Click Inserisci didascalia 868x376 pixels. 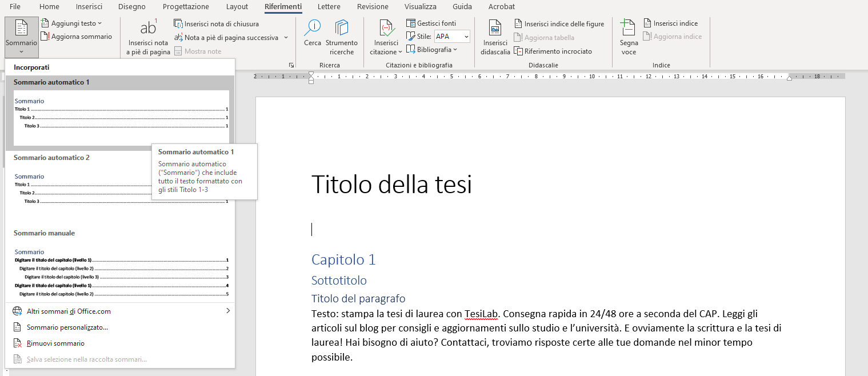point(495,37)
